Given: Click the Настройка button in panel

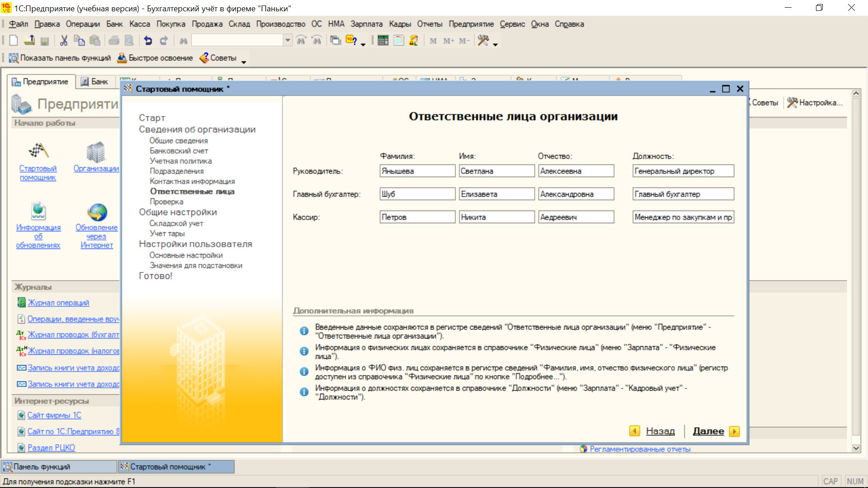Looking at the screenshot, I should pyautogui.click(x=815, y=103).
